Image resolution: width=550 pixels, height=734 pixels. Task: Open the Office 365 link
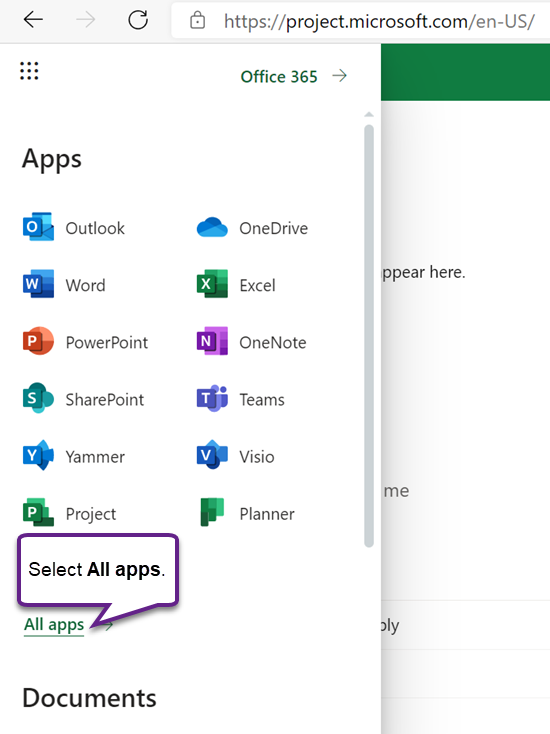(x=279, y=76)
